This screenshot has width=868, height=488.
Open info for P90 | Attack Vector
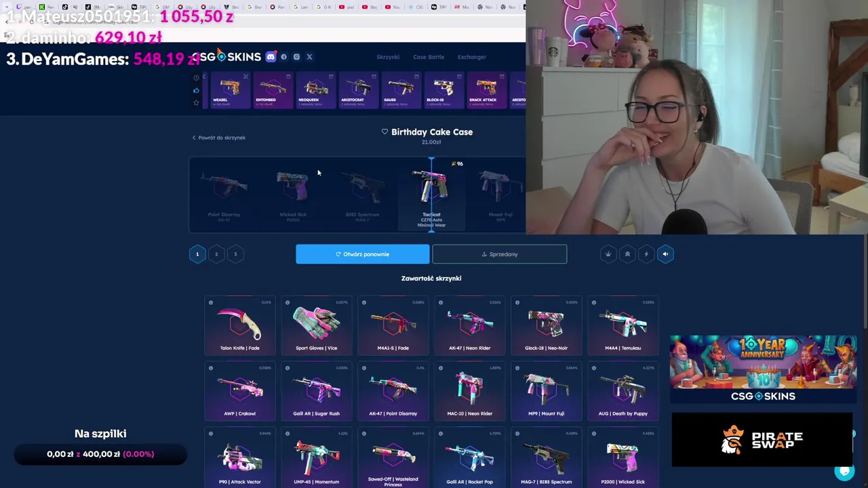point(211,434)
